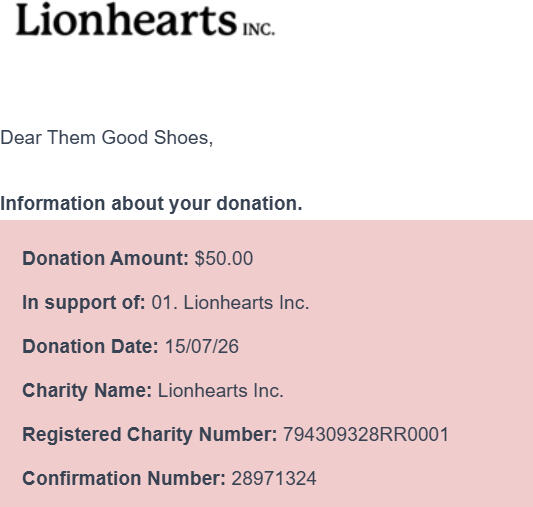Click the Confirmation Number label
533x507 pixels.
click(x=124, y=478)
